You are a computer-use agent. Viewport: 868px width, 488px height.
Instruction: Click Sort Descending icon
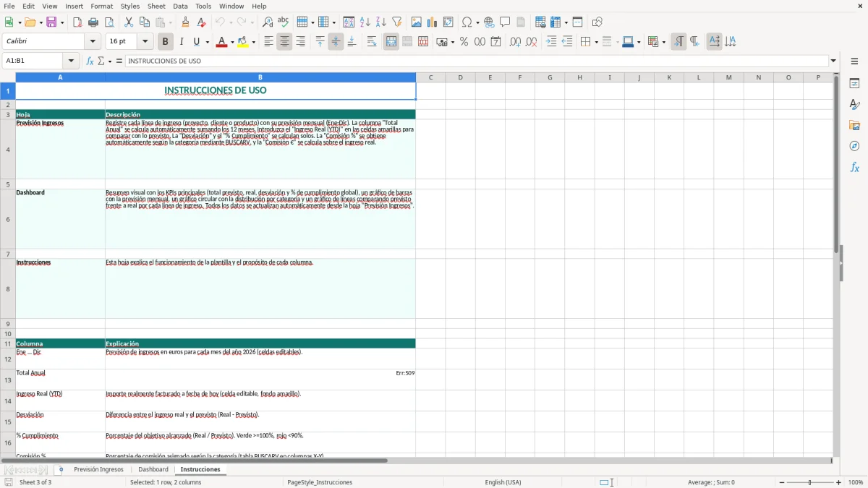(x=380, y=22)
